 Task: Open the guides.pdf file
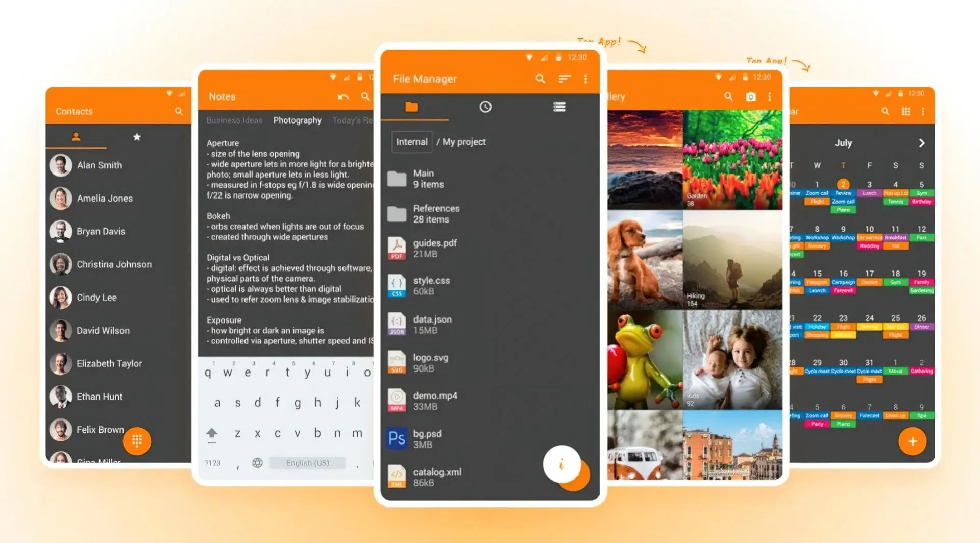490,249
